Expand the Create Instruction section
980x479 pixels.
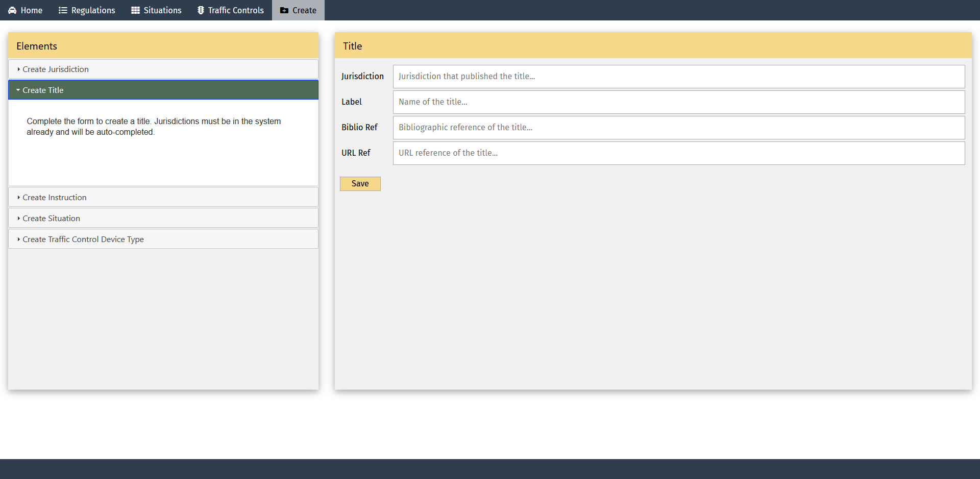[163, 197]
